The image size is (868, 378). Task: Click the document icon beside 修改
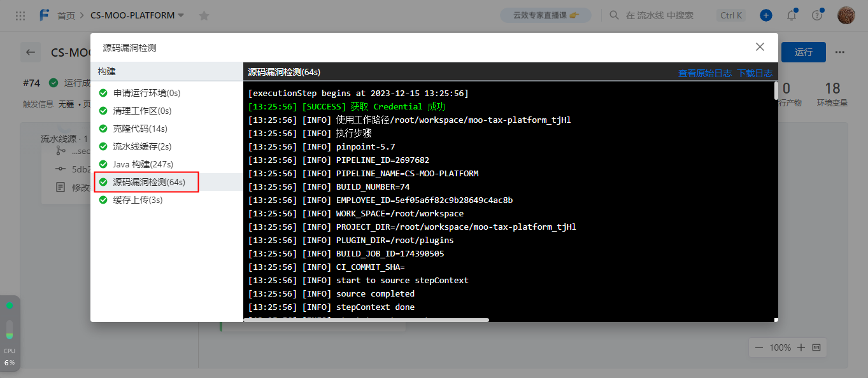tap(60, 187)
